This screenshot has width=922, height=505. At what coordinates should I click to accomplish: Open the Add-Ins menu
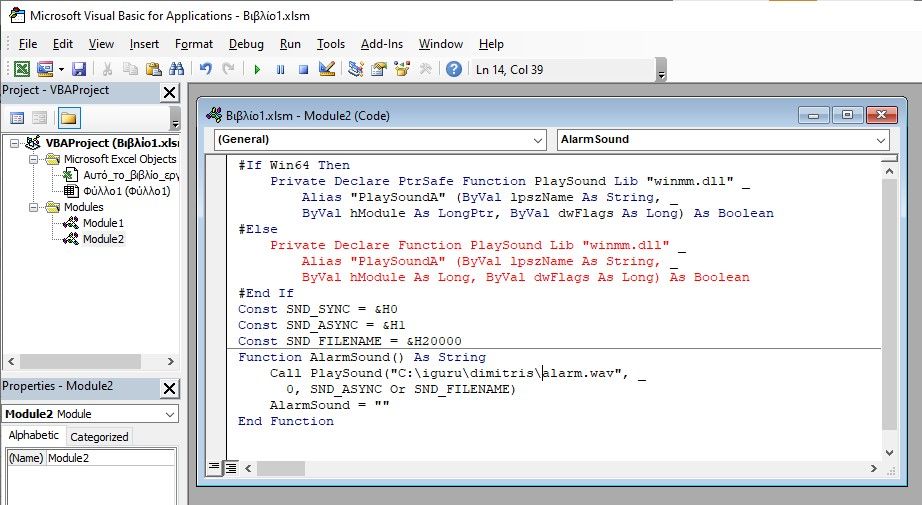382,44
